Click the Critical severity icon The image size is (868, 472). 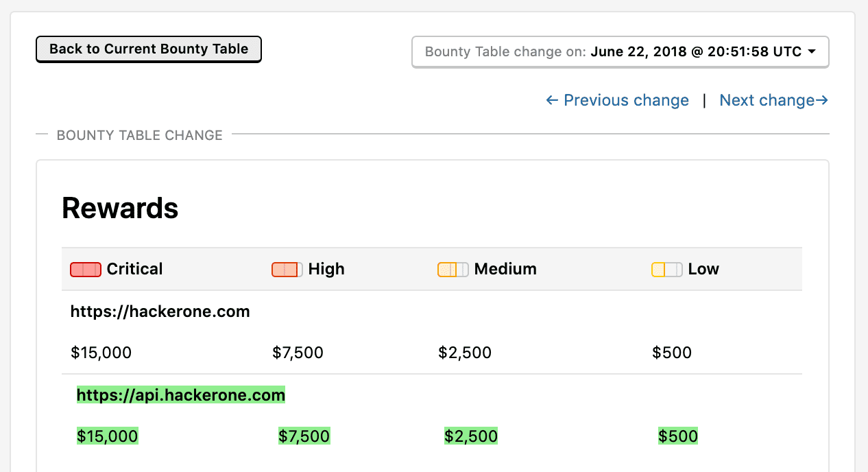86,270
